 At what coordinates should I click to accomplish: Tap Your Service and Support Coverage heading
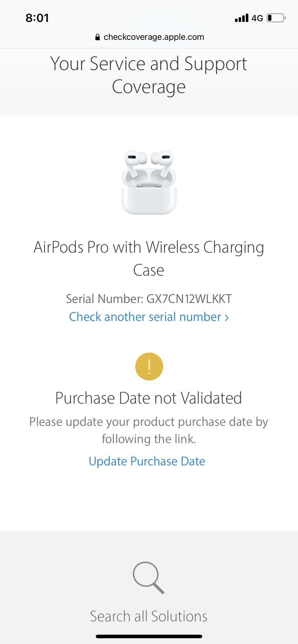[149, 75]
